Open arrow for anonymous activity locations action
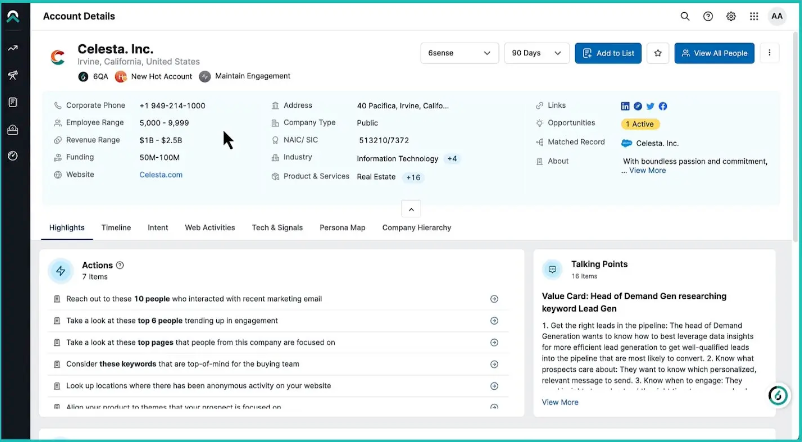802x442 pixels. [494, 386]
